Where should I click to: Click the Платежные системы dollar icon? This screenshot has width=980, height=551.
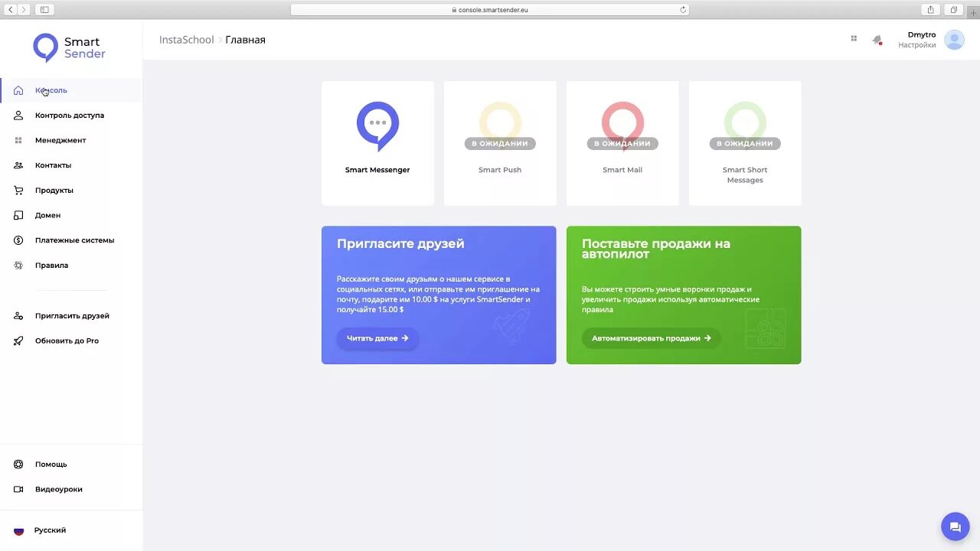point(18,240)
